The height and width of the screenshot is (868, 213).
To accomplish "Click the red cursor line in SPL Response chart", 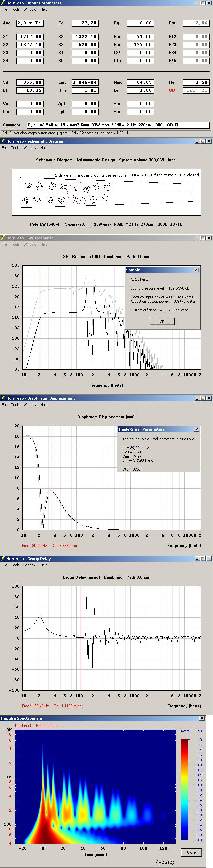I will [40, 317].
